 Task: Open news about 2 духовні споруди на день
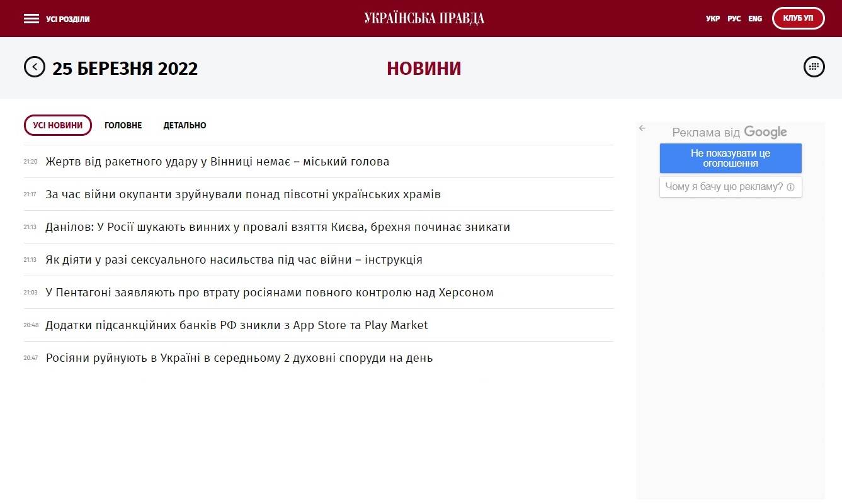coord(239,358)
